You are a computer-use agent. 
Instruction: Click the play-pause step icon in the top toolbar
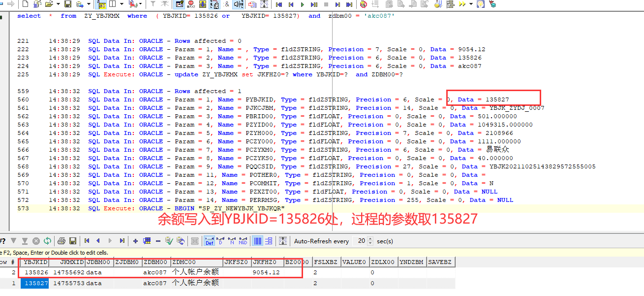[x=314, y=4]
